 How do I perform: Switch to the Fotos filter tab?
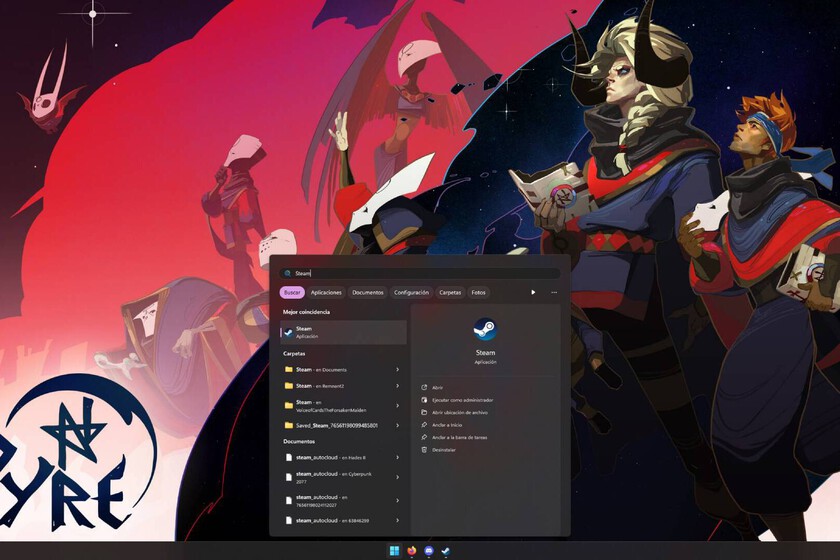click(x=478, y=293)
